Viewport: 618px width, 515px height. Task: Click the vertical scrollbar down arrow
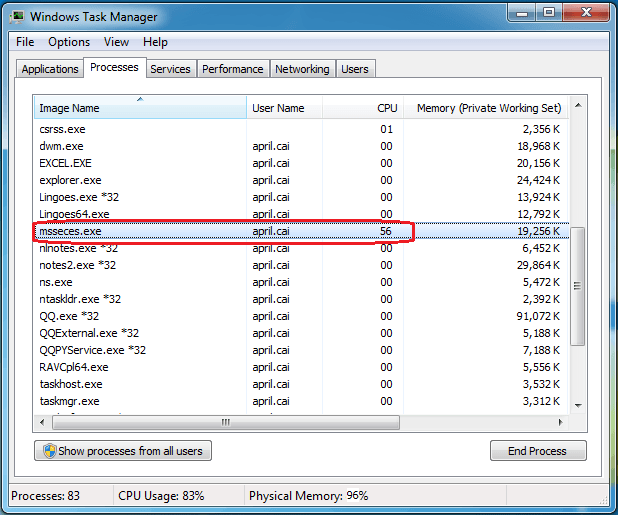[x=578, y=405]
